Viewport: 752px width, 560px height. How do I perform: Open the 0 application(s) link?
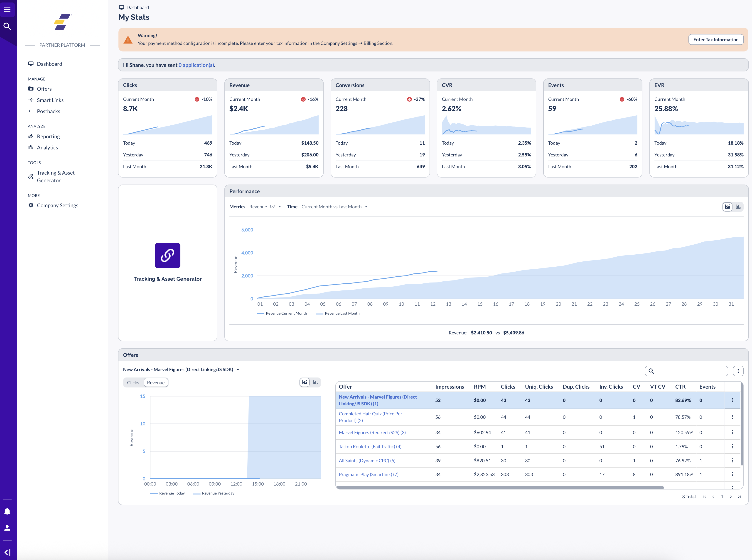coord(196,65)
